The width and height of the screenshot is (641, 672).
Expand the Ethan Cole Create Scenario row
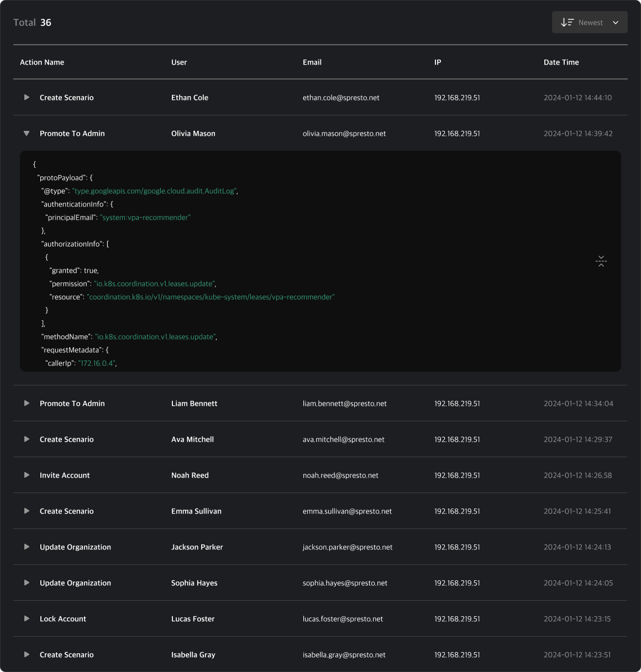(27, 98)
